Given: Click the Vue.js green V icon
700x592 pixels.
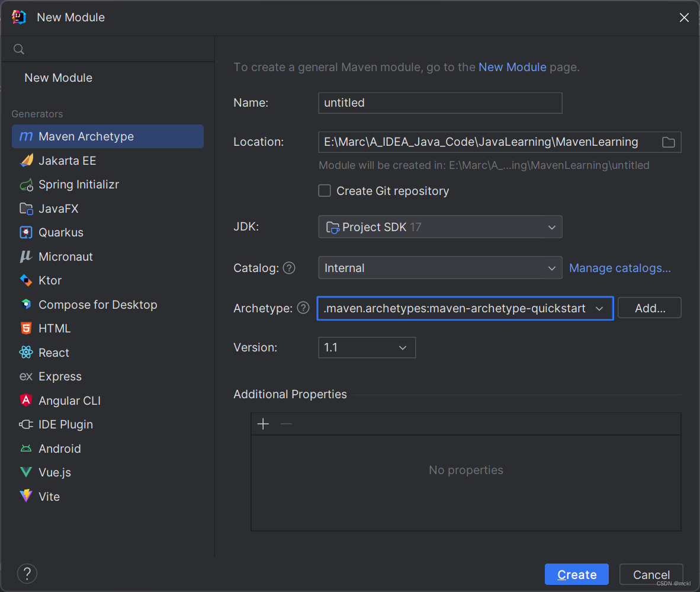Looking at the screenshot, I should [x=26, y=472].
